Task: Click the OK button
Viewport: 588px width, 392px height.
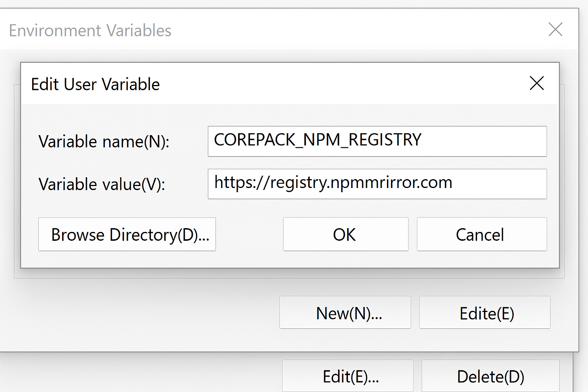Action: pyautogui.click(x=345, y=234)
